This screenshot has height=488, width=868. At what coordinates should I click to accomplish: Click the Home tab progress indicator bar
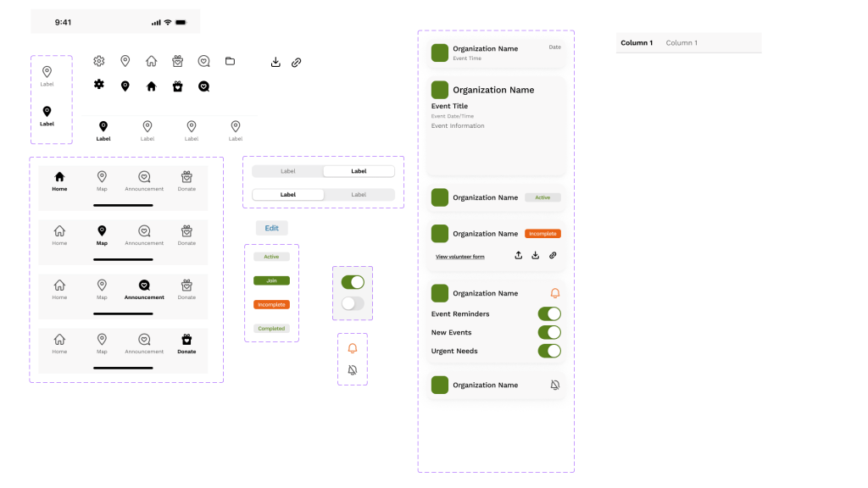tap(123, 203)
